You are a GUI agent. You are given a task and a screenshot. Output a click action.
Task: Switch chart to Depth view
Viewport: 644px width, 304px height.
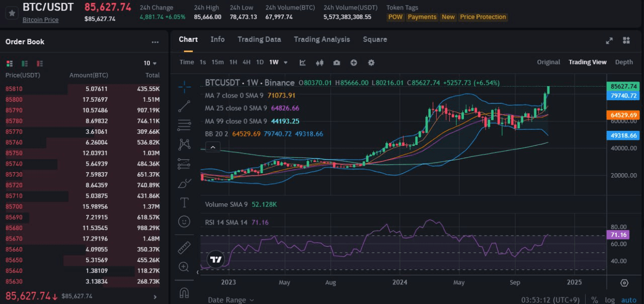(624, 62)
